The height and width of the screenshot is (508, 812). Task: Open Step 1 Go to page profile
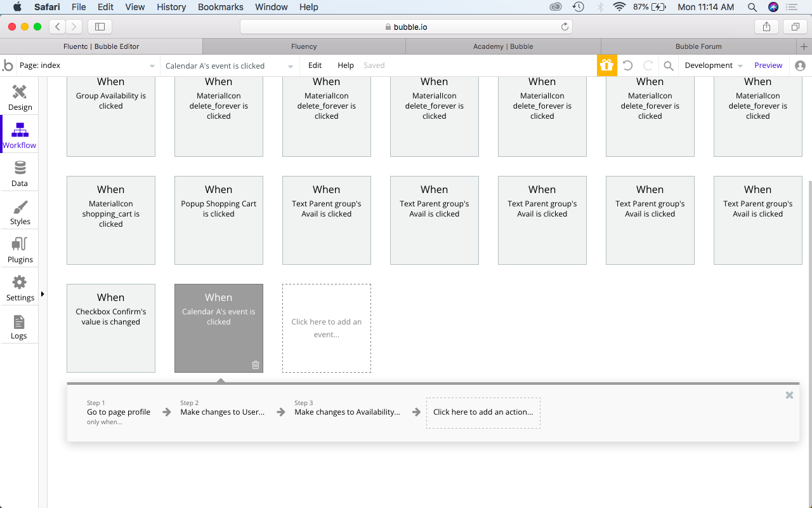click(119, 412)
